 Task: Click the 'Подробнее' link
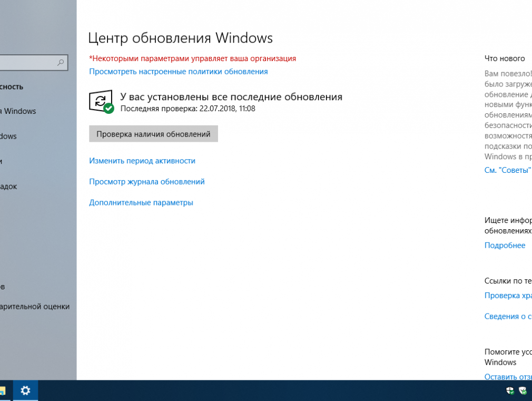click(x=505, y=246)
